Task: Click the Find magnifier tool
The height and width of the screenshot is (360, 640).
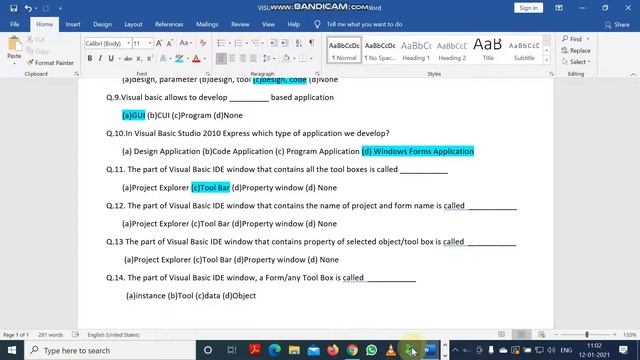Action: 572,39
